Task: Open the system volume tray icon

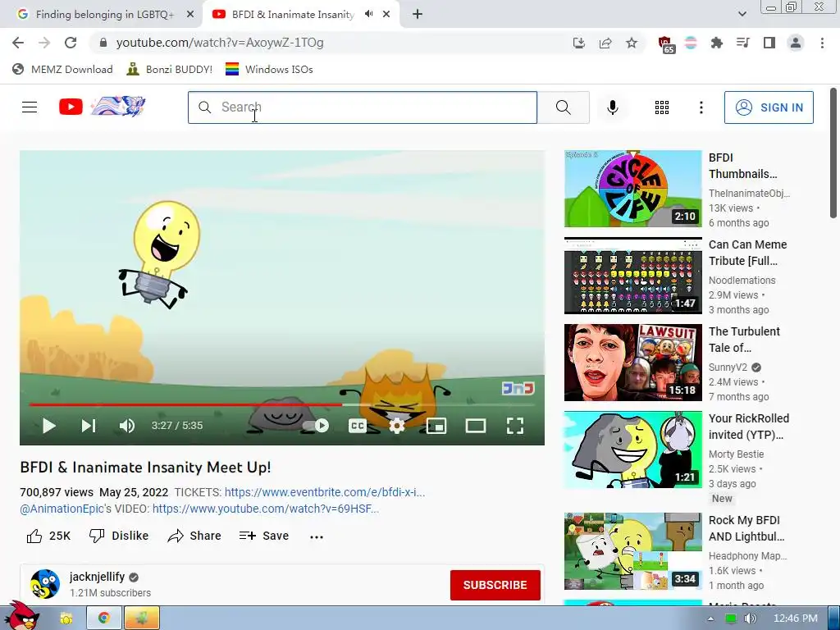Action: point(750,619)
